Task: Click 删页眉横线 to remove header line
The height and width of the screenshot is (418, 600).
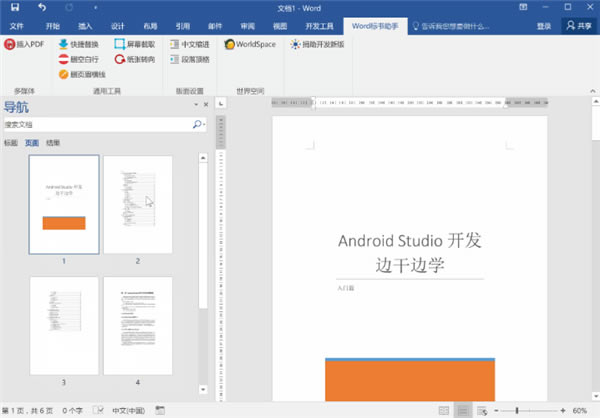Action: tap(82, 74)
